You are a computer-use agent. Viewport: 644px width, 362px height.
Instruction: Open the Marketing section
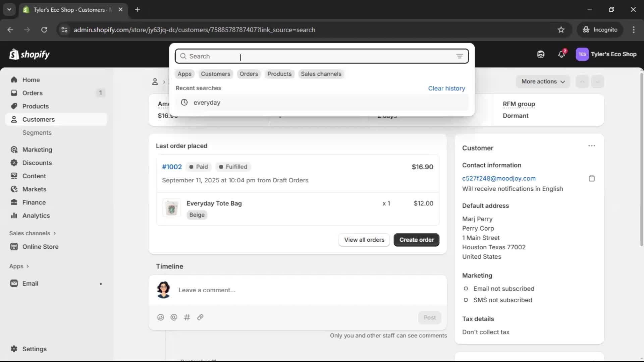tap(37, 149)
